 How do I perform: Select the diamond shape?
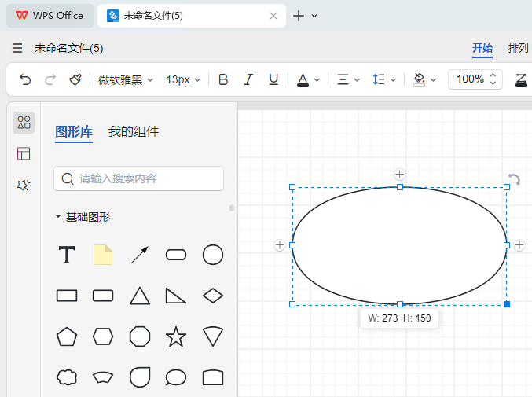coord(213,296)
